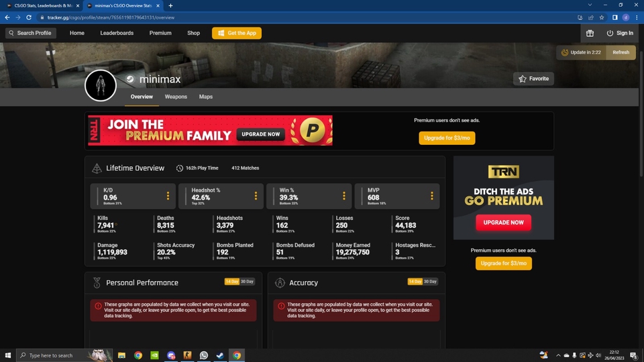Open the Headshot % stat options menu

[256, 196]
